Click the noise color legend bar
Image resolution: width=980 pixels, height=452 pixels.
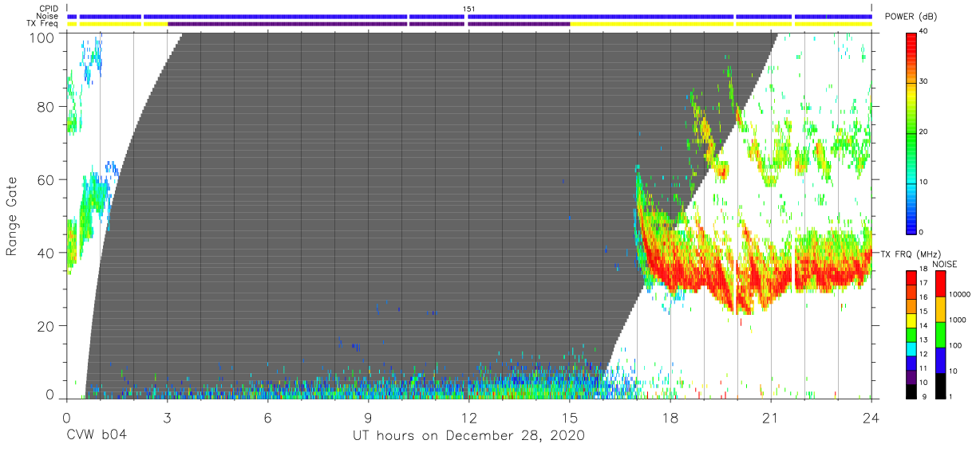[940, 335]
